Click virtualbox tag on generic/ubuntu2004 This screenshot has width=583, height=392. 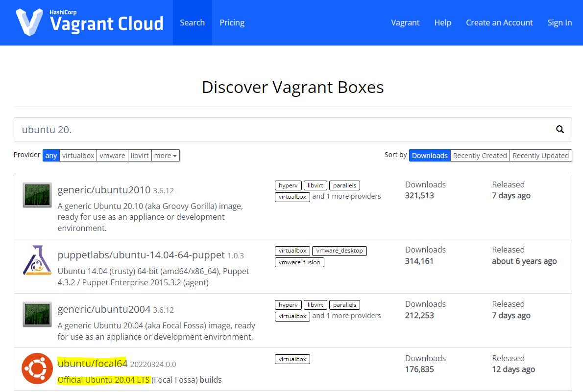point(292,316)
